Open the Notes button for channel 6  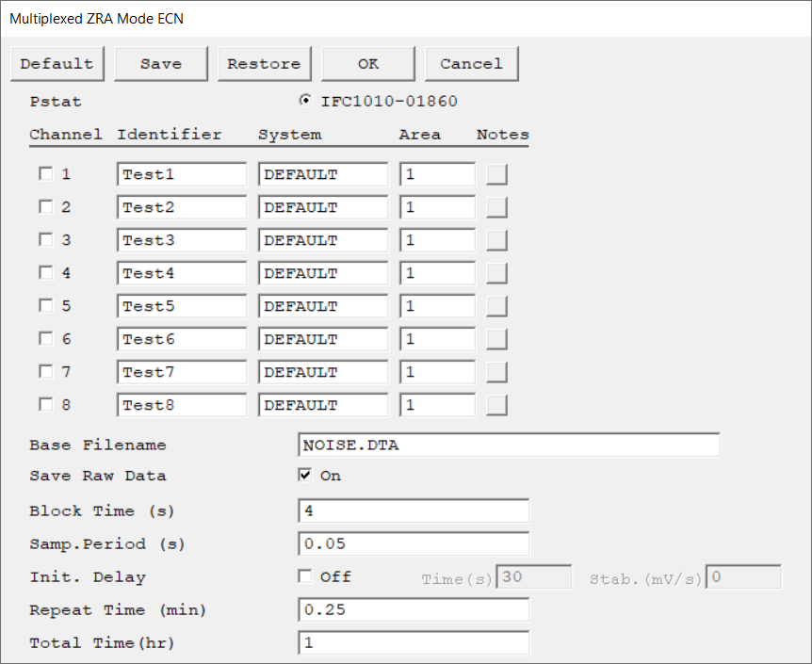496,339
